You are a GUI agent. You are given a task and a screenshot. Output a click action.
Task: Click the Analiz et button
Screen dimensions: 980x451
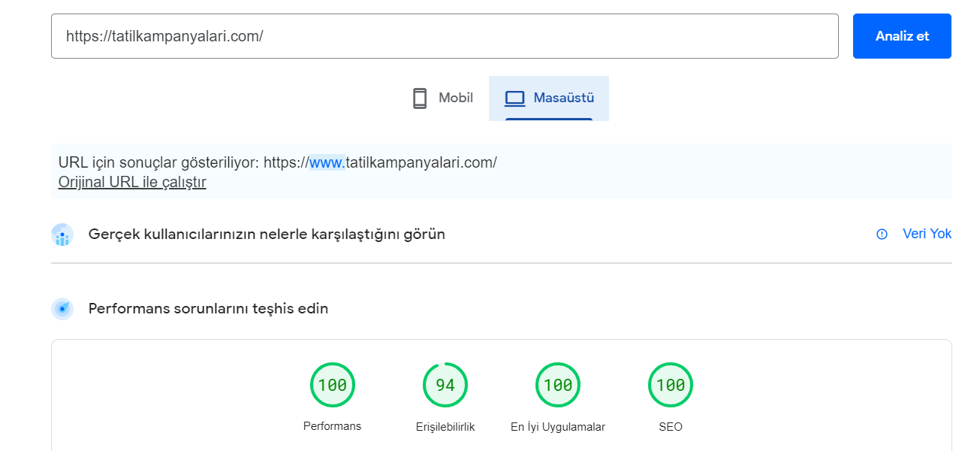[x=902, y=36]
